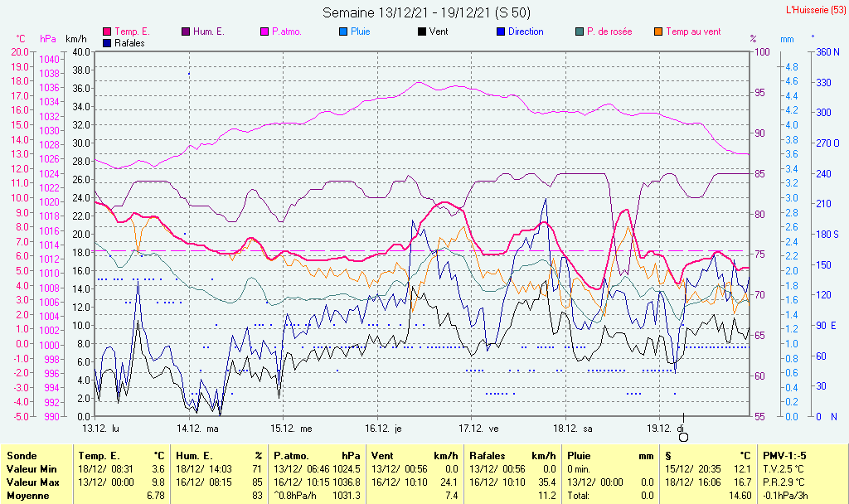Click the chart title 'Semaine 13/12/21 - 19/12/21 (S 50)'
The image size is (849, 504).
(427, 12)
